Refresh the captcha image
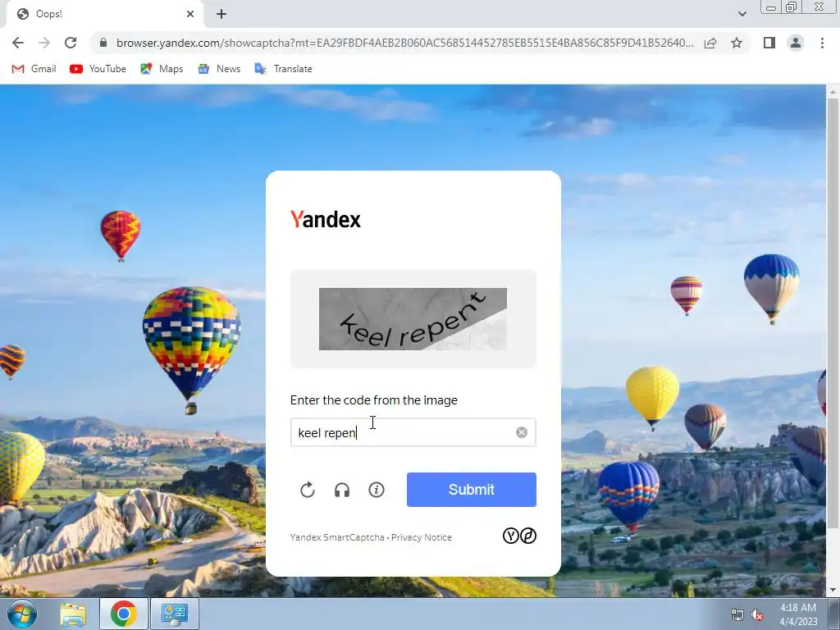The height and width of the screenshot is (630, 840). (308, 490)
